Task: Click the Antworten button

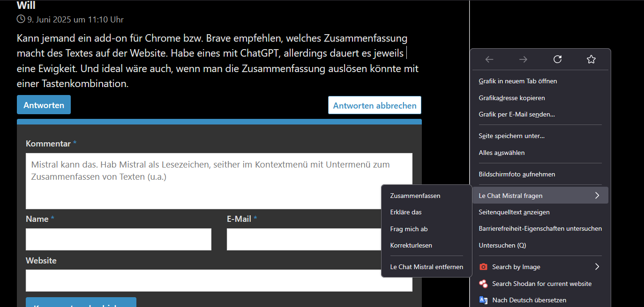Action: [x=44, y=105]
